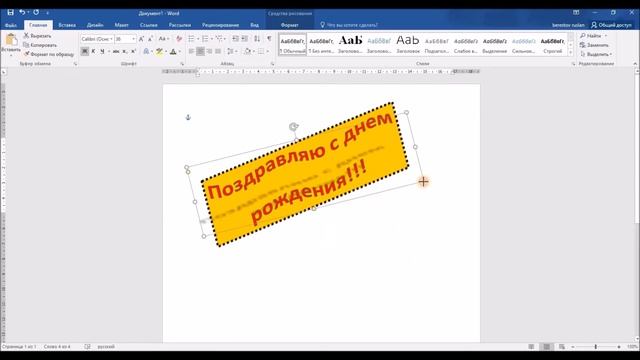Click the Paste clipboard icon
The width and height of the screenshot is (640, 360).
click(11, 40)
